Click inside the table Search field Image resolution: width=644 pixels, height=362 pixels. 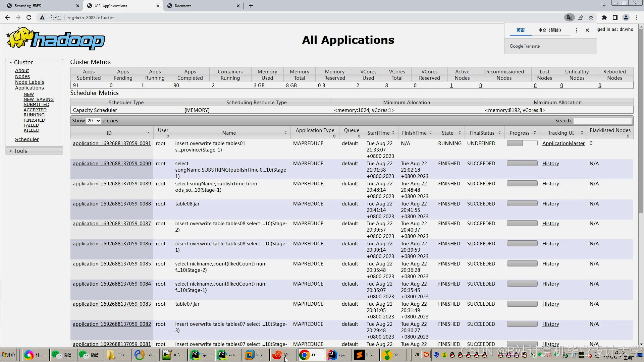click(x=602, y=121)
